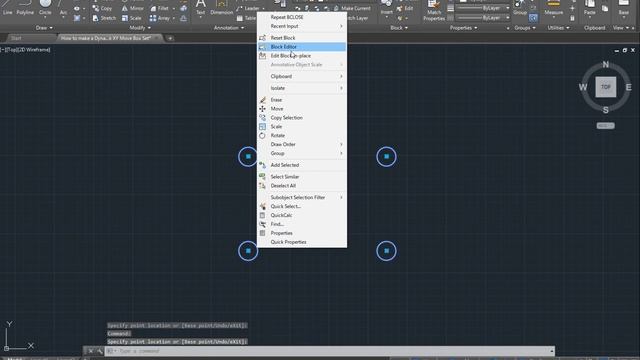Click Match Properties tool

(434, 11)
